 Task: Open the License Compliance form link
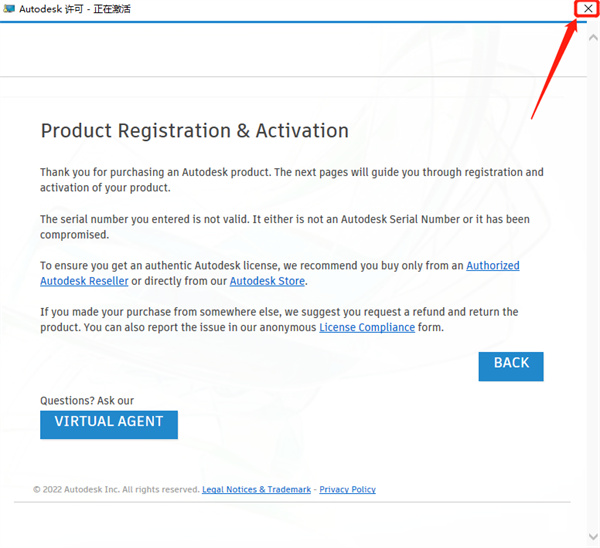coord(367,327)
